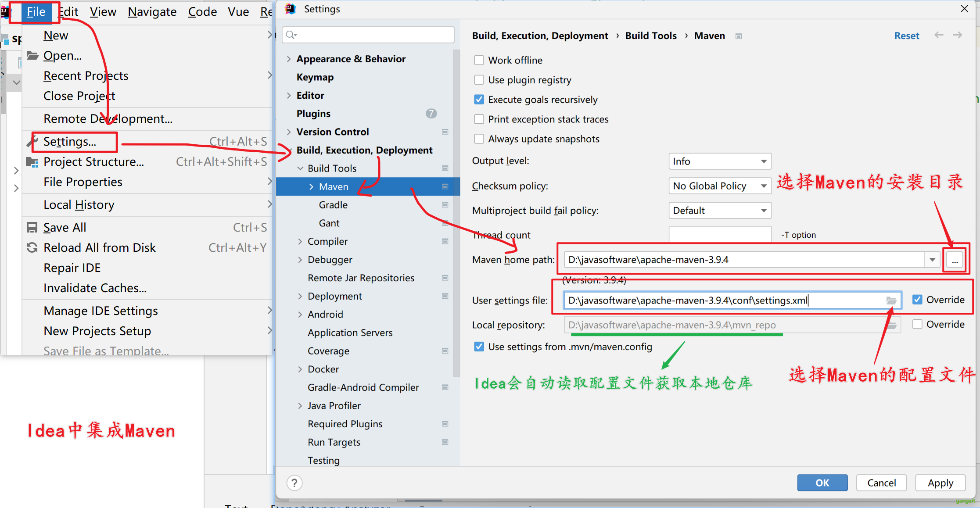Viewport: 980px width, 508px height.
Task: Open the File menu
Action: pyautogui.click(x=36, y=11)
